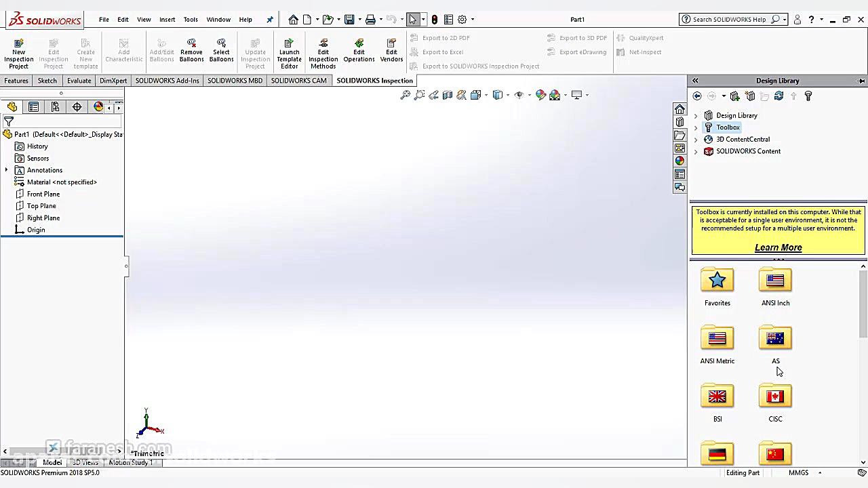Open the Options gear icon
This screenshot has width=868, height=488.
click(462, 20)
